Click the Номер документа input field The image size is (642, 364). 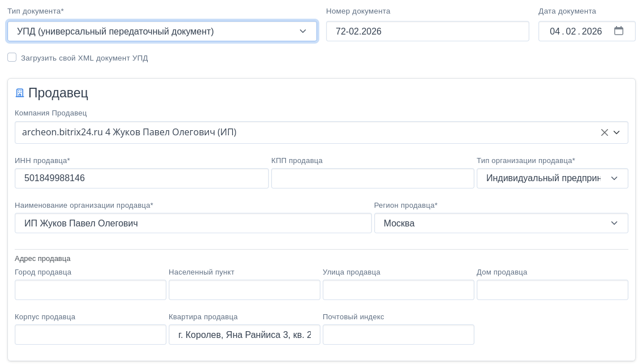(427, 31)
